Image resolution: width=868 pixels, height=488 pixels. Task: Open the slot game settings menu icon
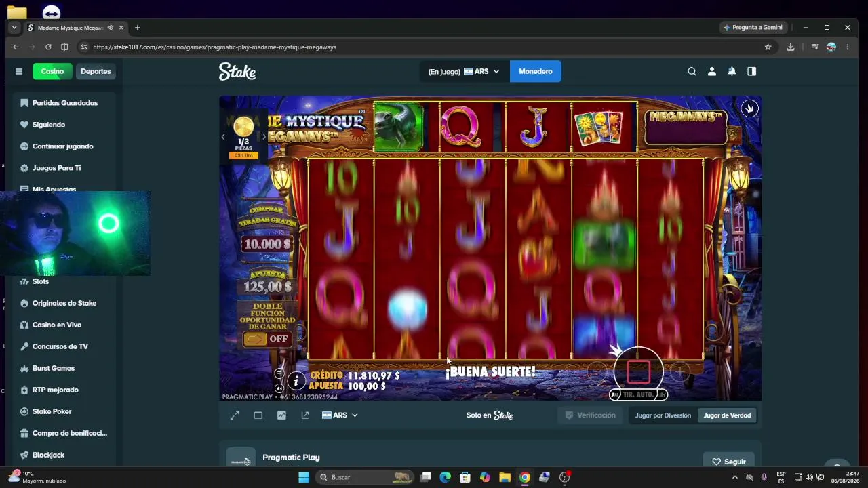[279, 373]
